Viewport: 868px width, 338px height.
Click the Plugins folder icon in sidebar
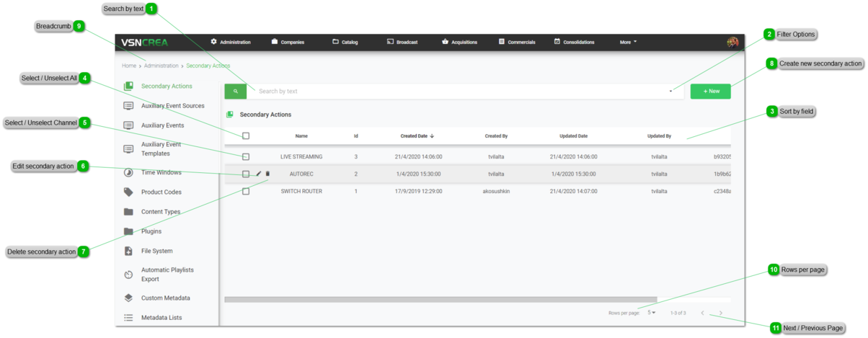(x=128, y=231)
